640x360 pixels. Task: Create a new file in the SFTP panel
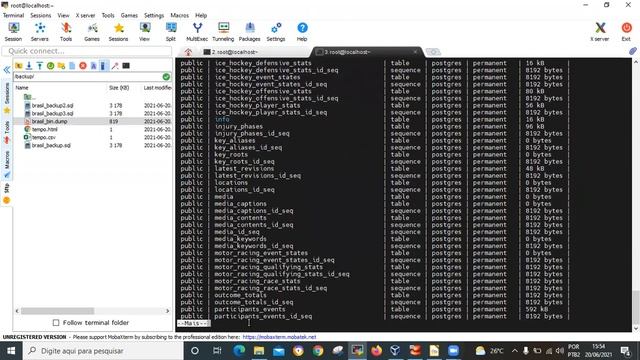tap(72, 66)
